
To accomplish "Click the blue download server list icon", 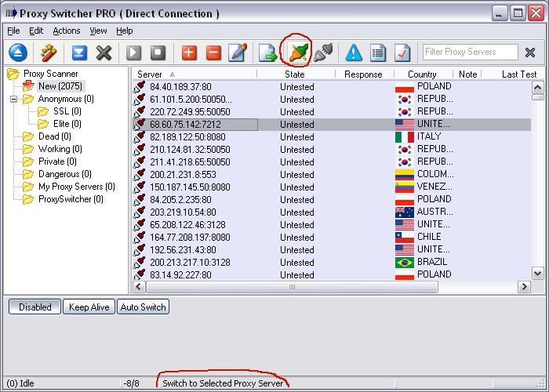I will 79,53.
